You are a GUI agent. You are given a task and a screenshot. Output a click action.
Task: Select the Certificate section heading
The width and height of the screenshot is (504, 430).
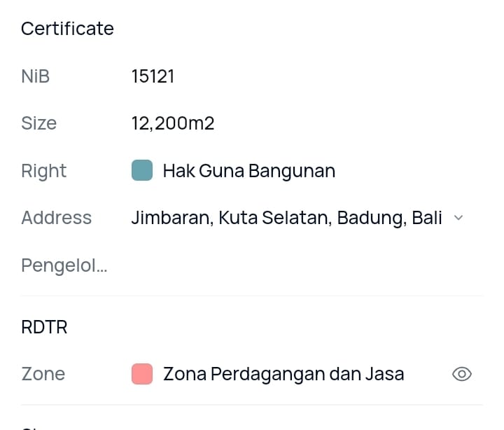[67, 29]
